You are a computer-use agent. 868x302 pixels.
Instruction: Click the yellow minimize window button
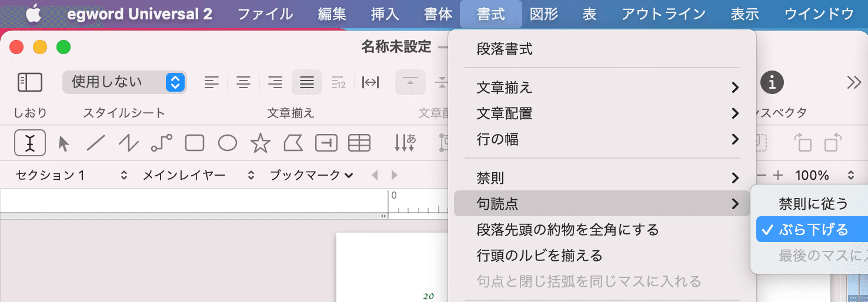(39, 47)
